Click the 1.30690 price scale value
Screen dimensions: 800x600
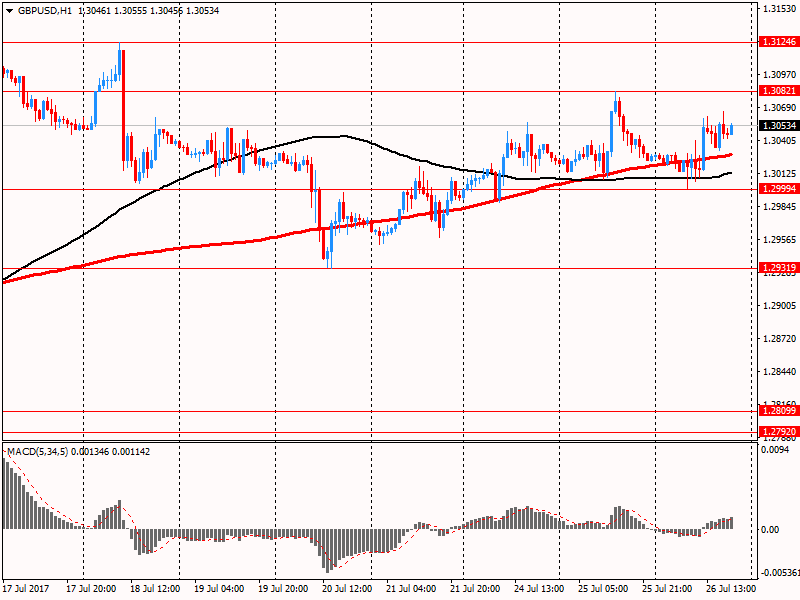780,108
